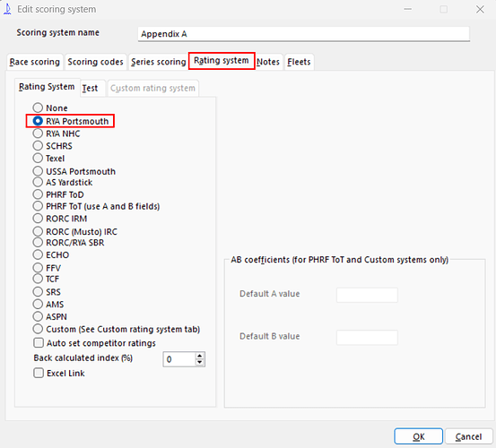This screenshot has height=448, width=496.
Task: Click the Custom rating system sub-tab
Action: coord(152,88)
